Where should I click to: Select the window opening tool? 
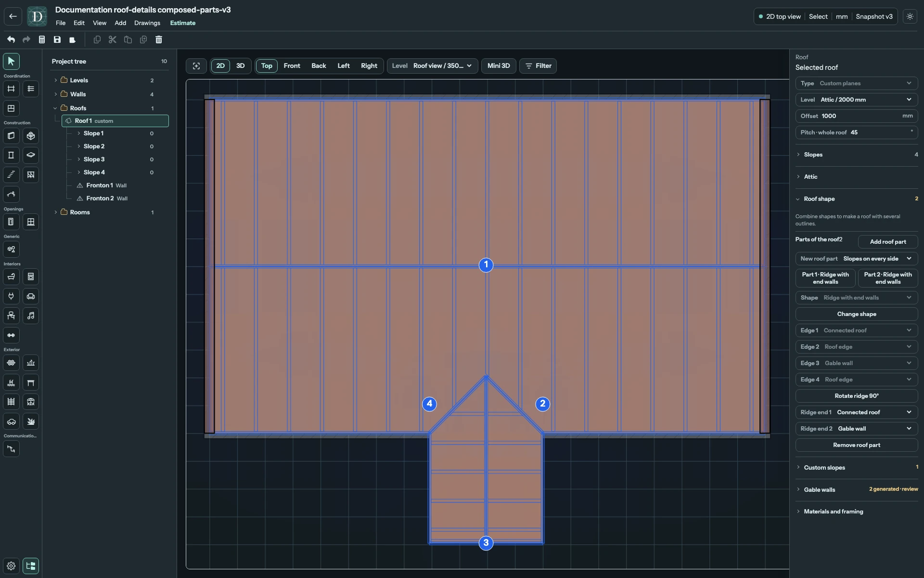coord(31,222)
